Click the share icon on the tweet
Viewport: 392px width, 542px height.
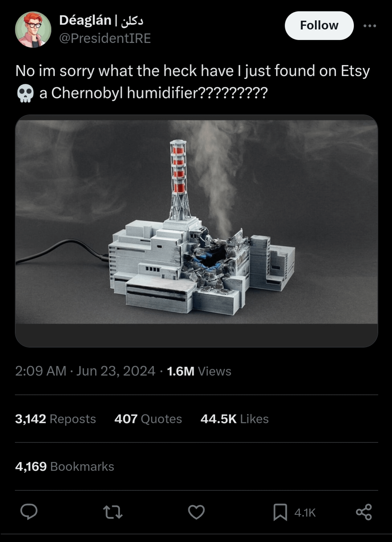364,512
